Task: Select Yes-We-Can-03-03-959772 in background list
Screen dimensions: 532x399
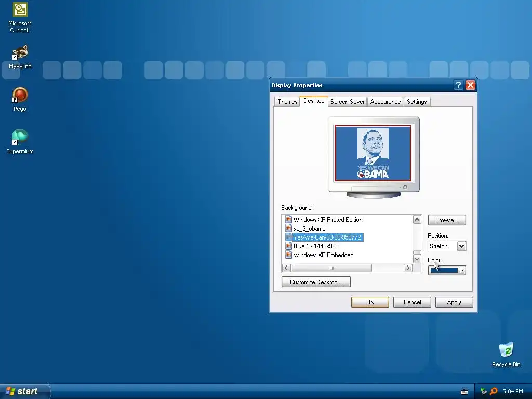Action: pyautogui.click(x=327, y=237)
